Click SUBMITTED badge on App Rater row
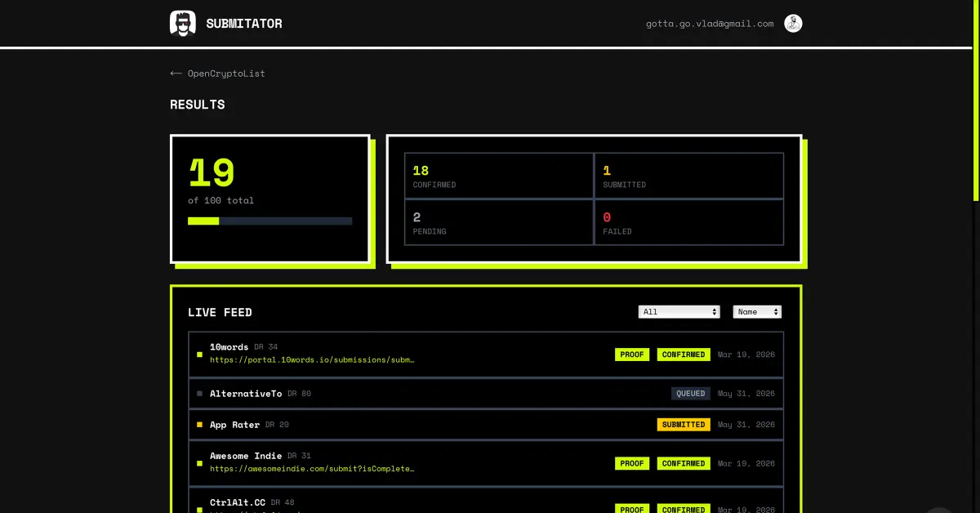The height and width of the screenshot is (513, 980). pos(684,425)
